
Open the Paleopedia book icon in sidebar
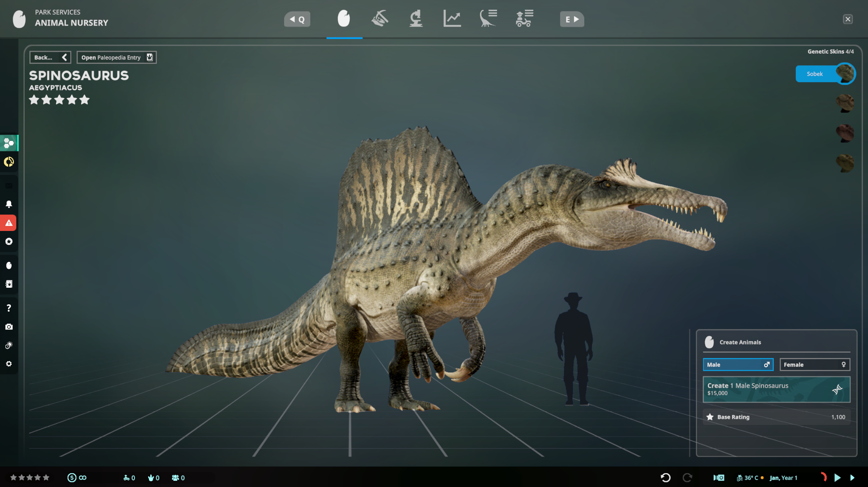pos(9,284)
